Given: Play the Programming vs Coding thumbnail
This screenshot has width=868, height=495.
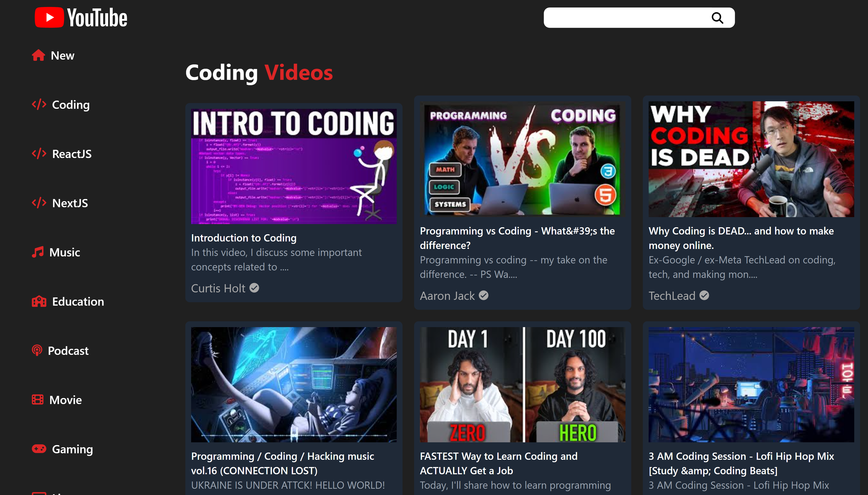Looking at the screenshot, I should [522, 159].
